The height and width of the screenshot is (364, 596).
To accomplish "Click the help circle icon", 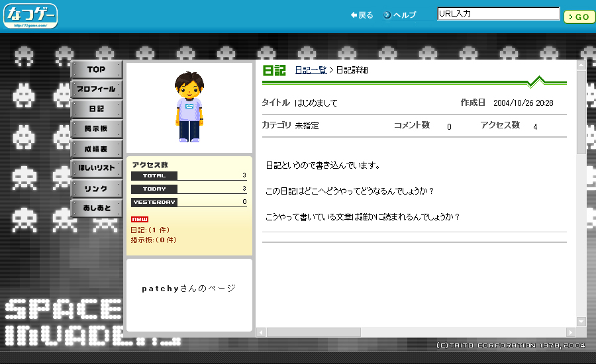I will (387, 15).
